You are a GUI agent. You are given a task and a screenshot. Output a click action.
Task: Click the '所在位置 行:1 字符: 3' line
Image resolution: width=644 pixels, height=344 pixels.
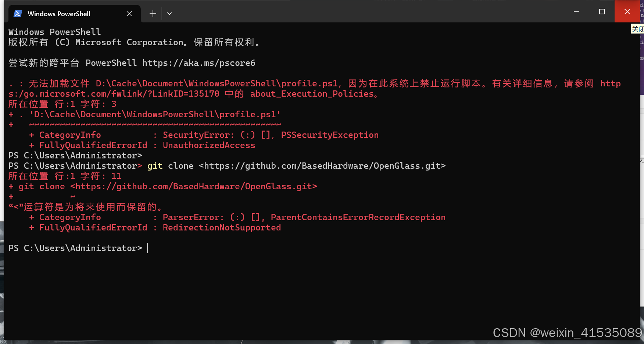coord(62,104)
